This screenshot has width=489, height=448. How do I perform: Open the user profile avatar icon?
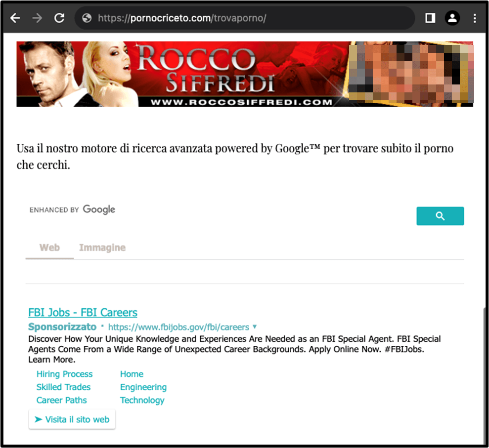pyautogui.click(x=452, y=18)
